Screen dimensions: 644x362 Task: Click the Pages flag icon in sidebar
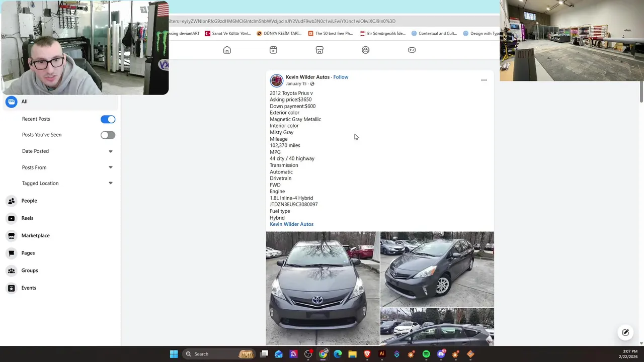click(x=12, y=253)
